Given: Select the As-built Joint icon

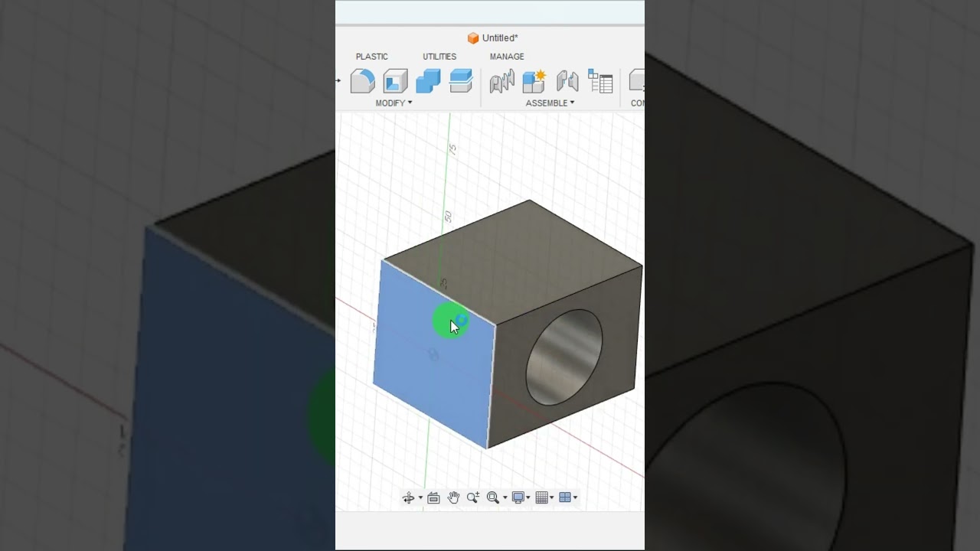Looking at the screenshot, I should click(x=567, y=81).
